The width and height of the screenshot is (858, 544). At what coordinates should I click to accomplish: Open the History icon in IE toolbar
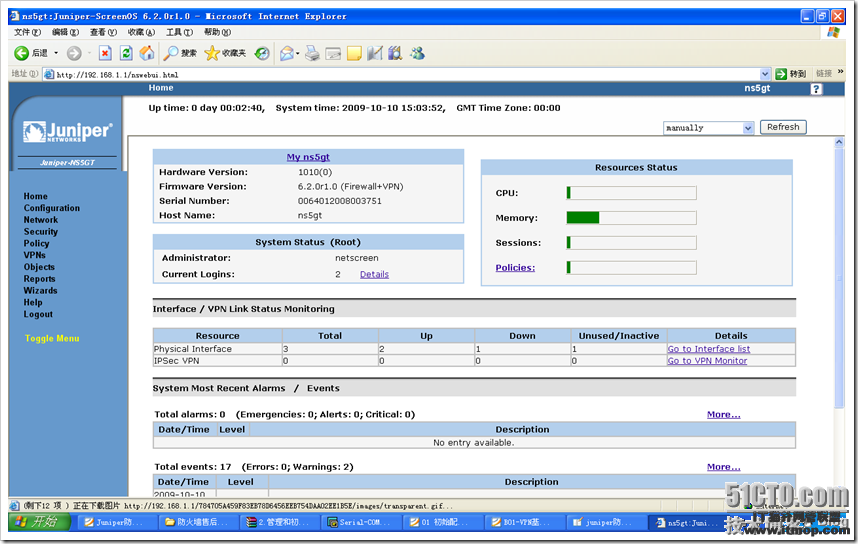[x=262, y=53]
